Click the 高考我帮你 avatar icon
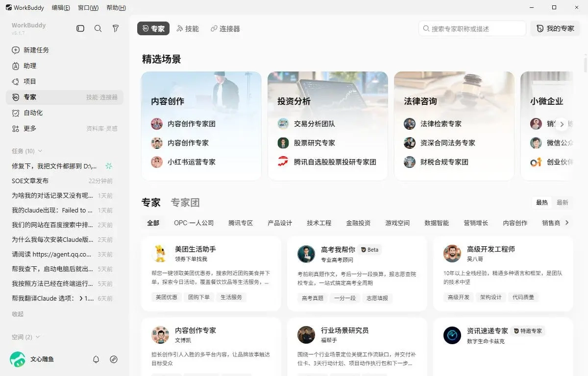The image size is (588, 376). point(306,254)
